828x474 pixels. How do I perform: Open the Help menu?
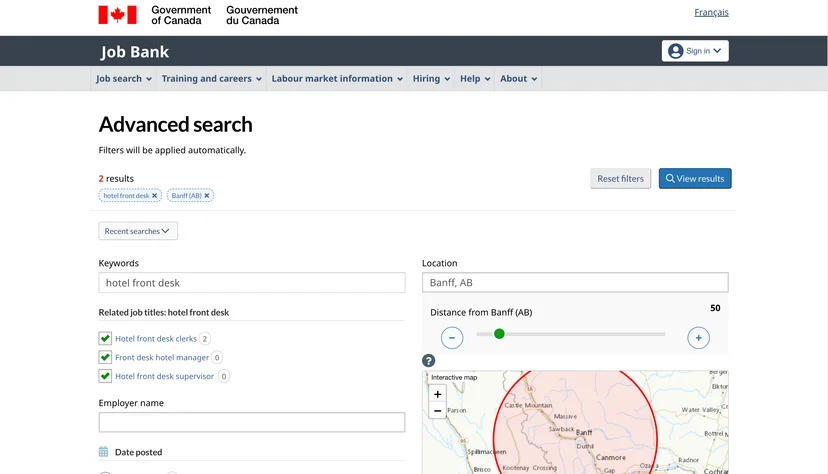475,79
